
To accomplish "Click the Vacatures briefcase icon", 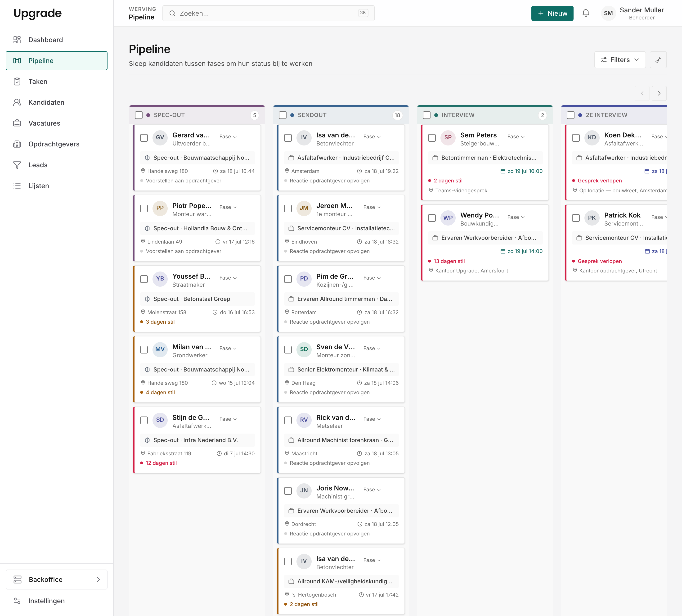I will 17,123.
